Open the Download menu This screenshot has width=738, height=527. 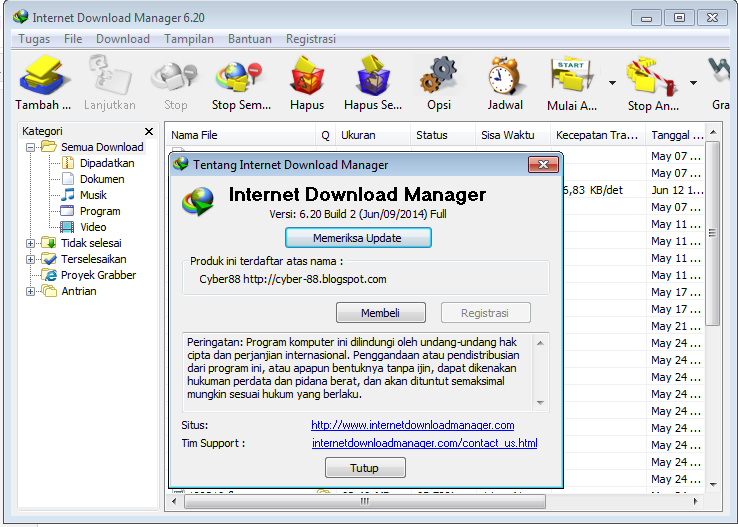123,39
